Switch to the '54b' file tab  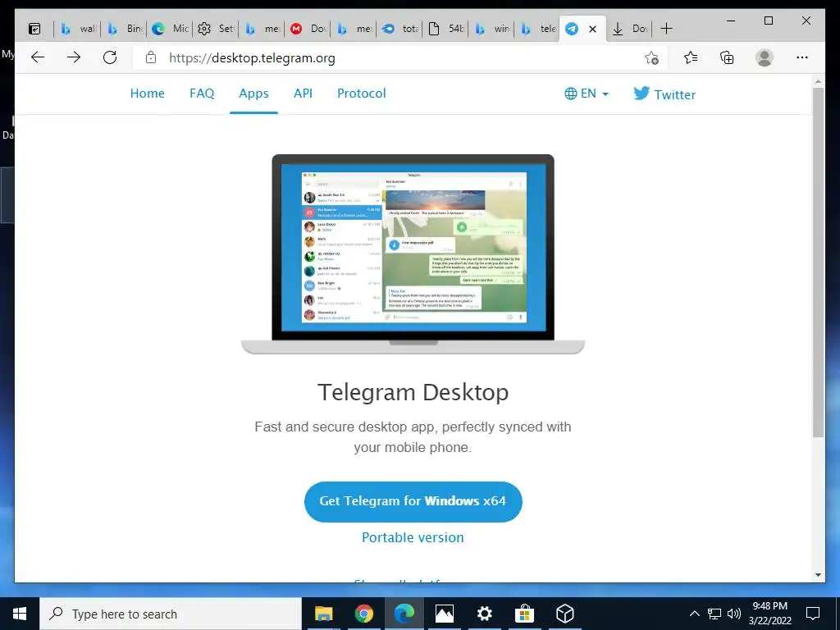[x=445, y=29]
